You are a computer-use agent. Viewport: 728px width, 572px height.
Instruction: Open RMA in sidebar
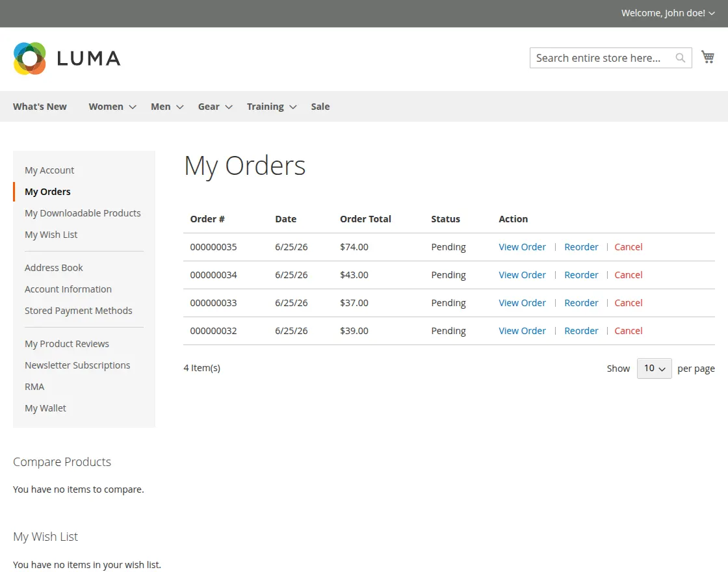[34, 387]
